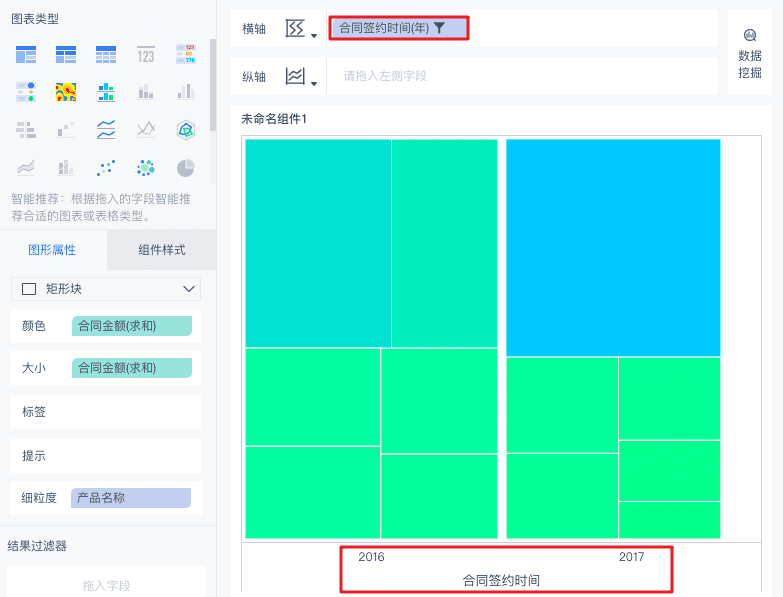Screen dimensions: 783x597
Task: Select the detail table chart type
Action: pyautogui.click(x=106, y=54)
